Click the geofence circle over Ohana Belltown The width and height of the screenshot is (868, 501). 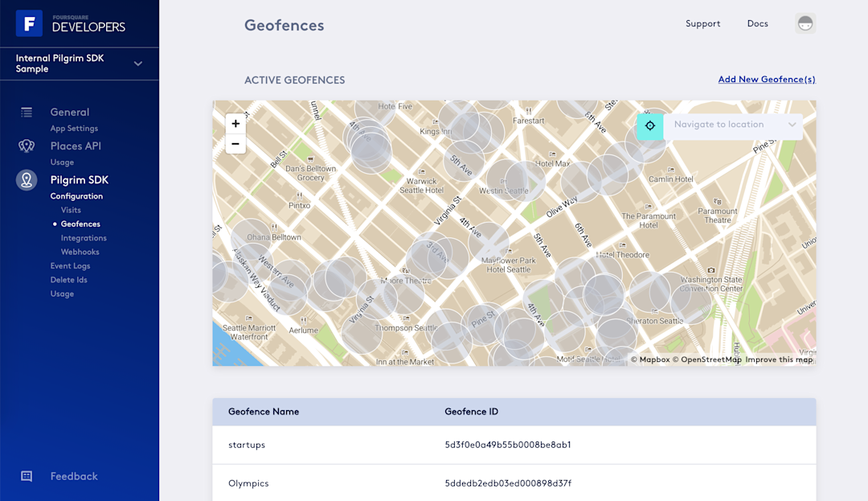252,240
